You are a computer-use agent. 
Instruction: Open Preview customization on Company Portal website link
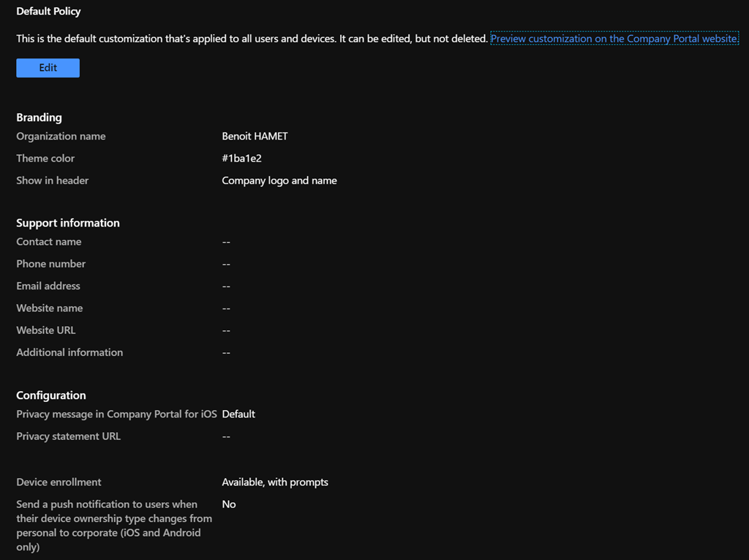(x=614, y=39)
